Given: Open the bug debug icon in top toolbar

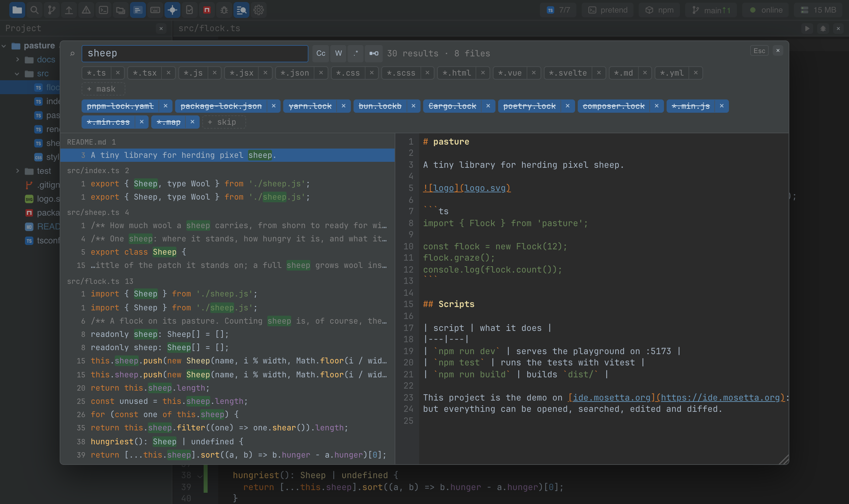Looking at the screenshot, I should 224,10.
